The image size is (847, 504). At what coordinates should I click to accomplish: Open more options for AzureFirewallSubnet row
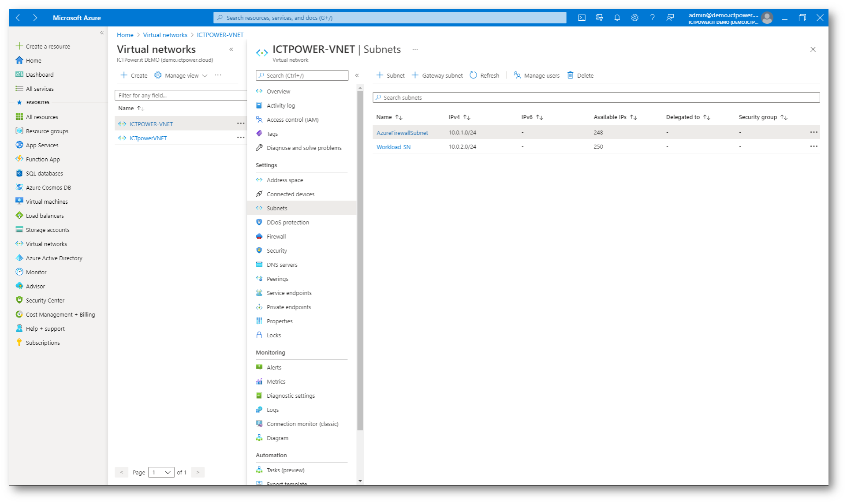click(813, 132)
